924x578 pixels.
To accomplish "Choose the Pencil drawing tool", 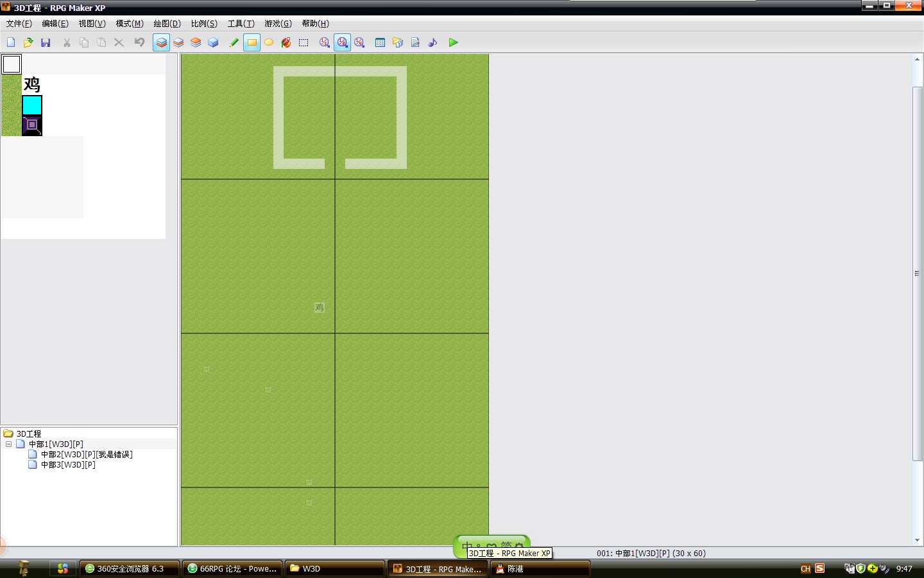I will pyautogui.click(x=234, y=42).
